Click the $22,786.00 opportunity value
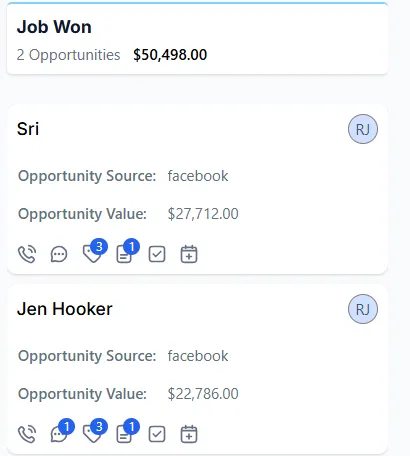This screenshot has height=456, width=410. pos(203,394)
